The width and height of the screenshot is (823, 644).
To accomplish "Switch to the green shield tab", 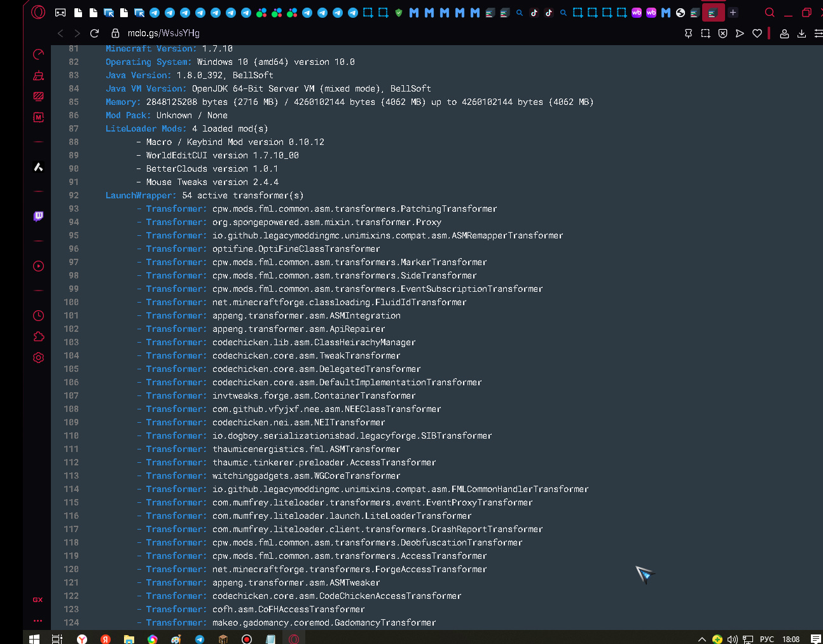I will click(x=399, y=12).
